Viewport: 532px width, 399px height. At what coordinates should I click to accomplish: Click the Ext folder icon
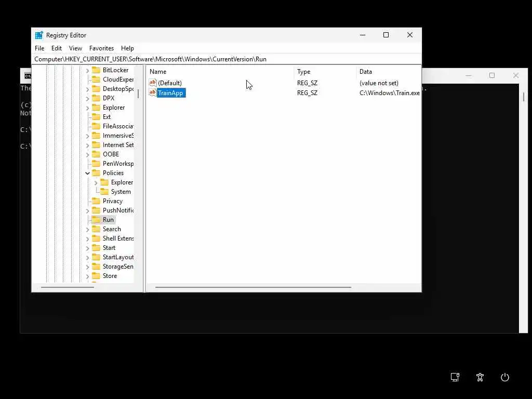(96, 117)
